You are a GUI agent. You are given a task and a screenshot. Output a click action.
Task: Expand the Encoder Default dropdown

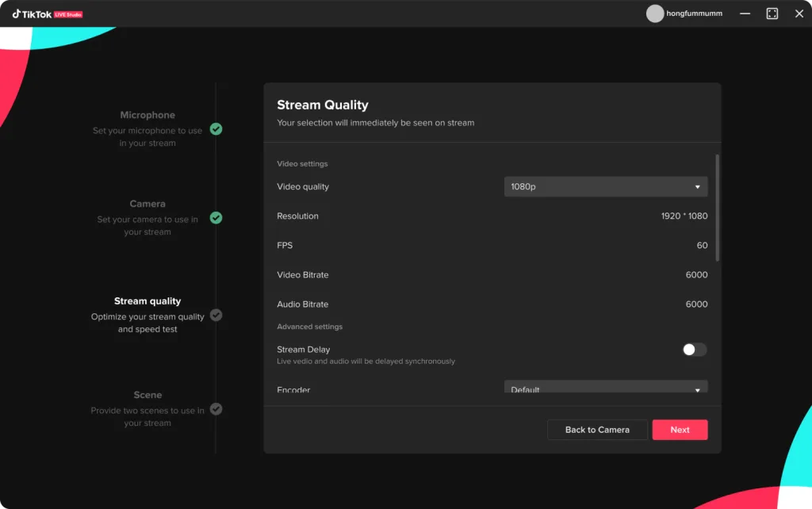pyautogui.click(x=605, y=388)
